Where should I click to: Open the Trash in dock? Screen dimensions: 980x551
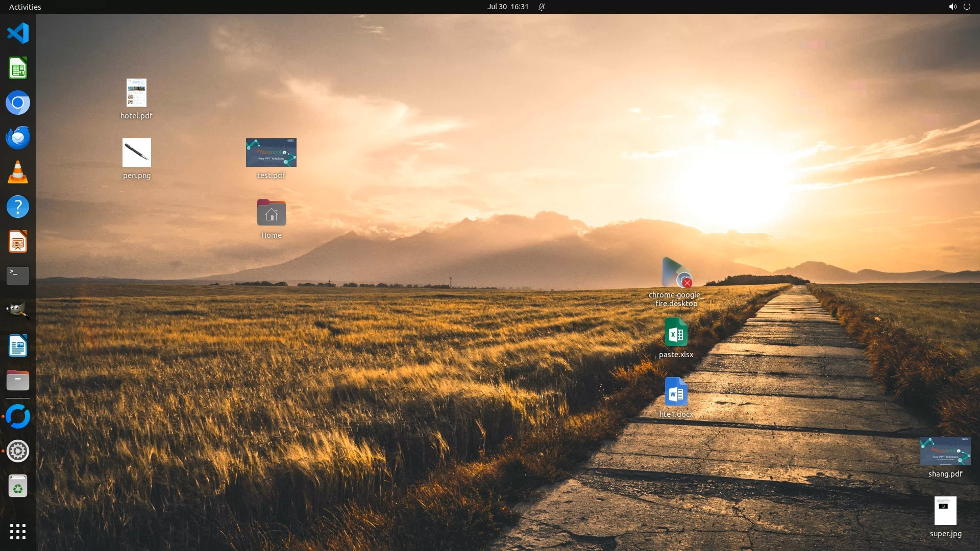click(x=18, y=486)
